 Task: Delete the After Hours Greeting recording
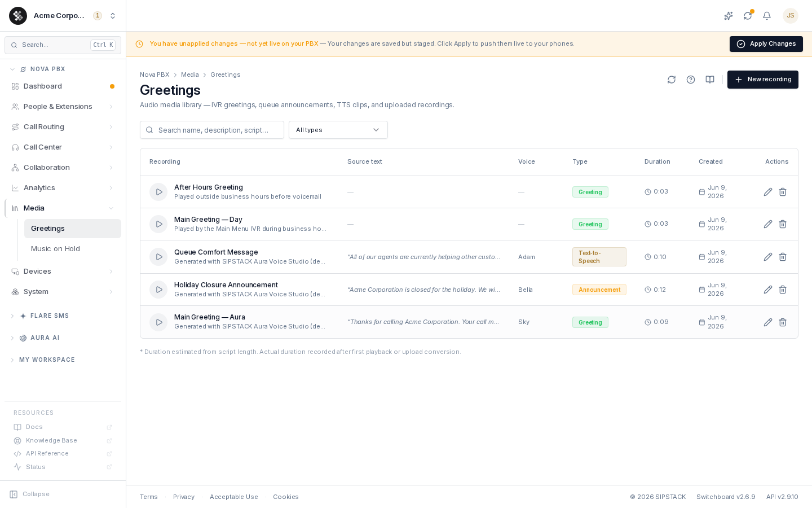[783, 192]
